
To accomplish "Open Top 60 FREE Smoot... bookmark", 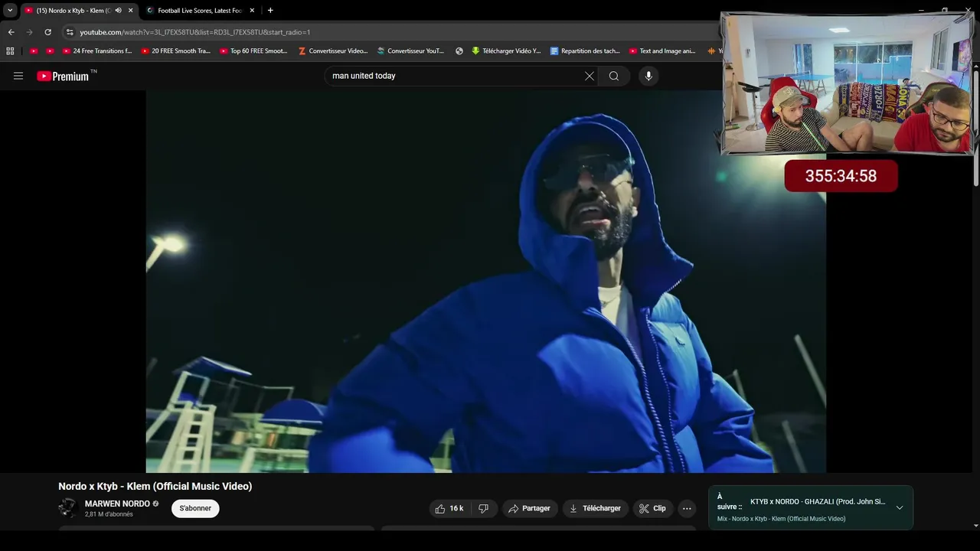I will tap(254, 51).
